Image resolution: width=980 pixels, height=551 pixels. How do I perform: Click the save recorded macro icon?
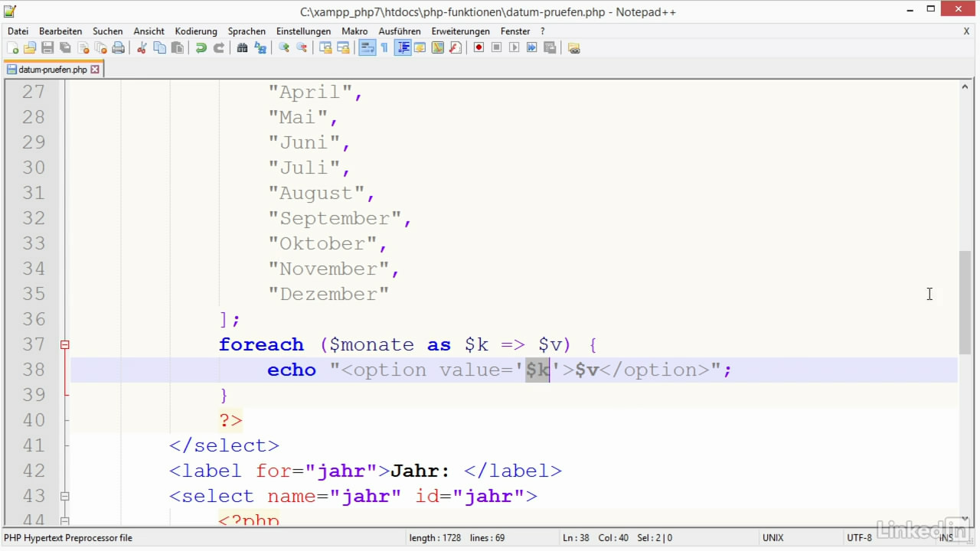[x=550, y=47]
